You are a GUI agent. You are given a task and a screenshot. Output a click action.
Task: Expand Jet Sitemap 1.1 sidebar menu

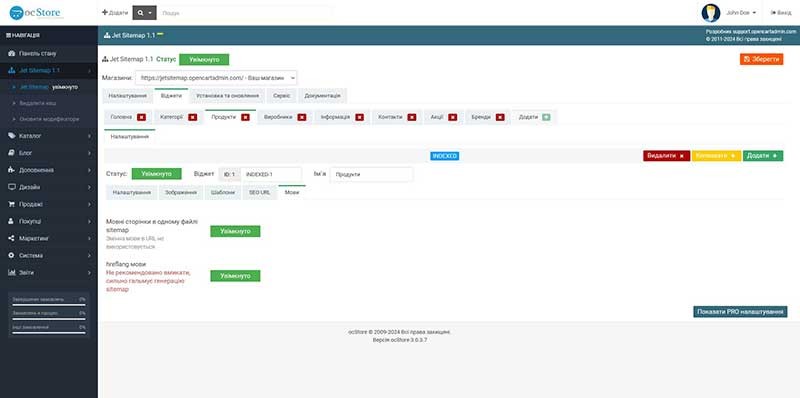tap(48, 70)
